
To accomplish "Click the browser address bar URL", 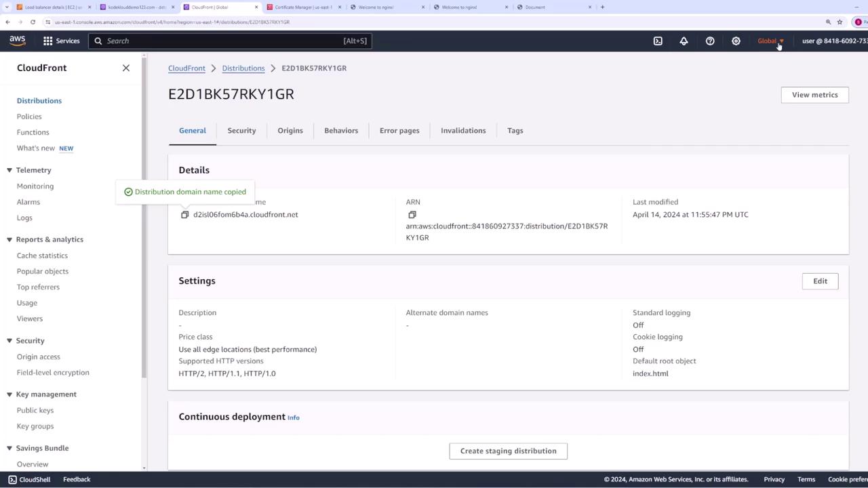I will click(x=172, y=22).
